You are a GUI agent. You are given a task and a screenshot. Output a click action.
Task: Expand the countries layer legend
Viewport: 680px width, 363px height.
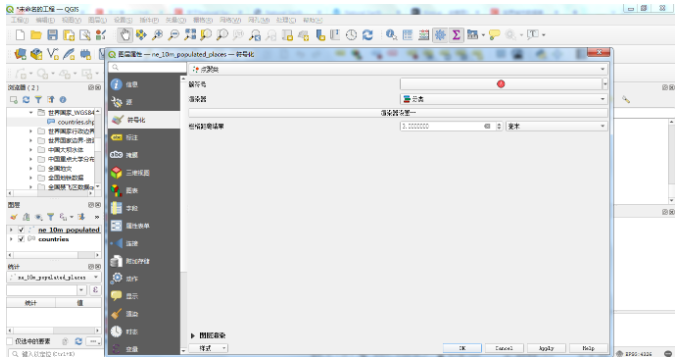(11, 239)
